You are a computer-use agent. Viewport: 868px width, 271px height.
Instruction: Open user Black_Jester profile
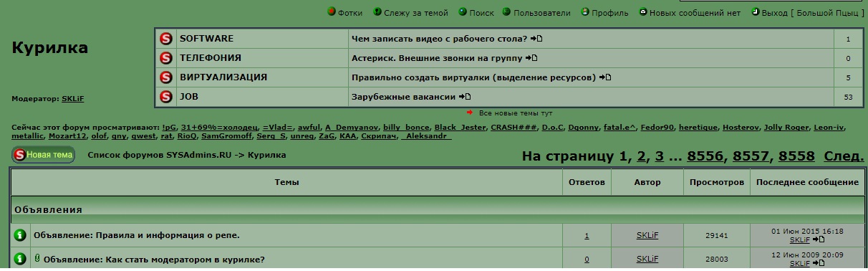(x=460, y=128)
